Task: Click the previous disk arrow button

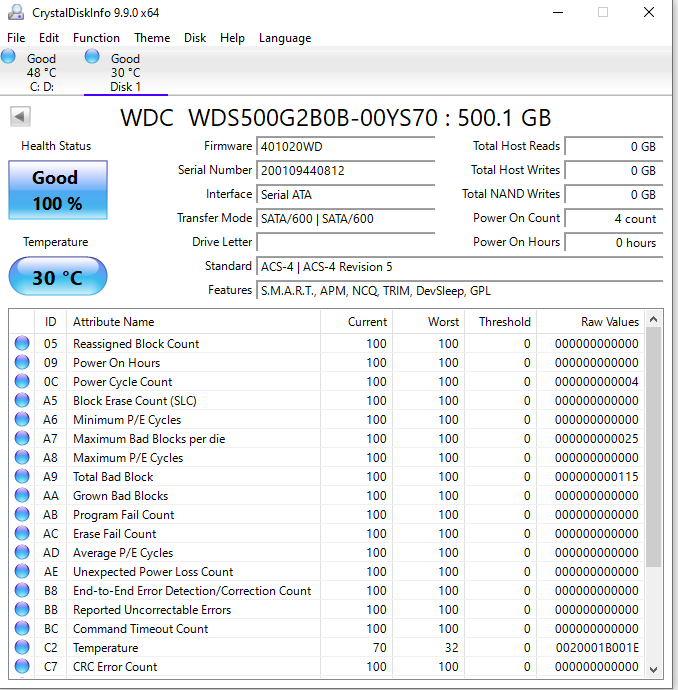Action: 20,117
